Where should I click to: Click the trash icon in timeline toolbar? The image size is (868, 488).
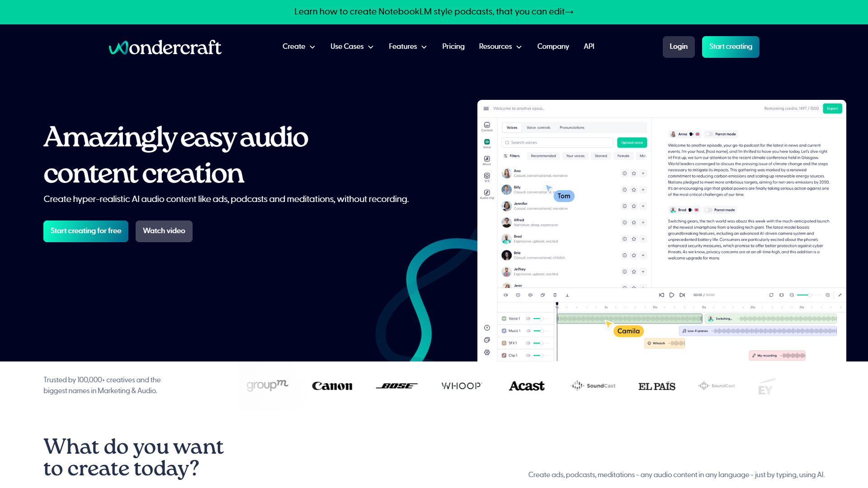pyautogui.click(x=555, y=295)
